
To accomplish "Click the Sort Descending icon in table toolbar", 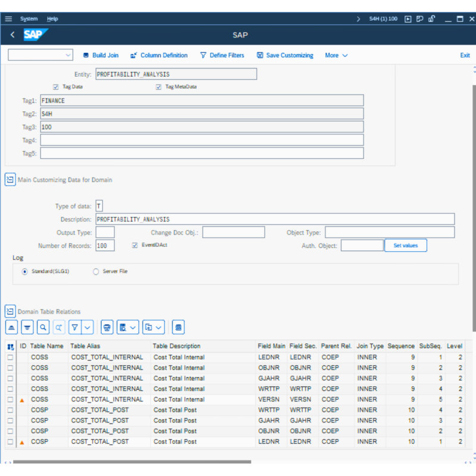I will point(27,327).
